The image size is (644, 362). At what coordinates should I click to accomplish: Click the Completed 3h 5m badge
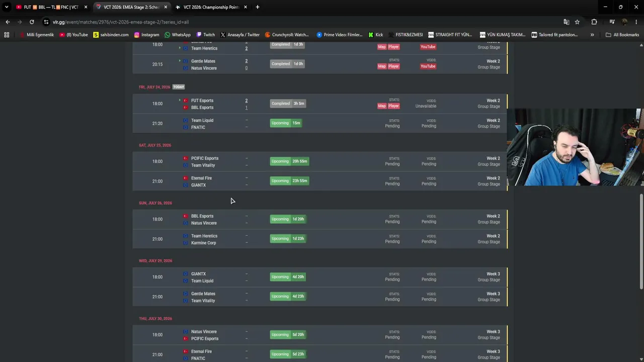coord(288,104)
